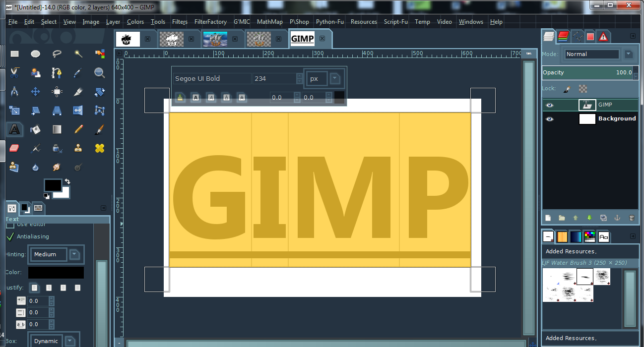Choose the Pencil tool
The width and height of the screenshot is (644, 347).
pyautogui.click(x=78, y=129)
